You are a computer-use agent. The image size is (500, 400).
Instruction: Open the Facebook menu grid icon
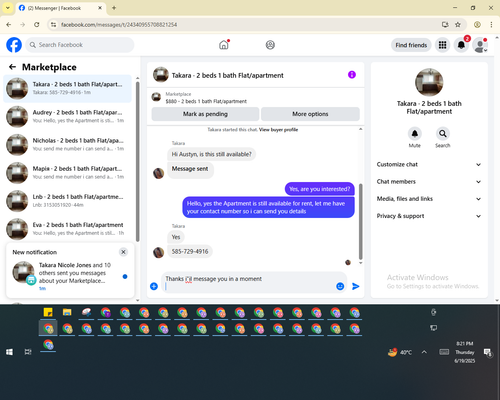(442, 45)
